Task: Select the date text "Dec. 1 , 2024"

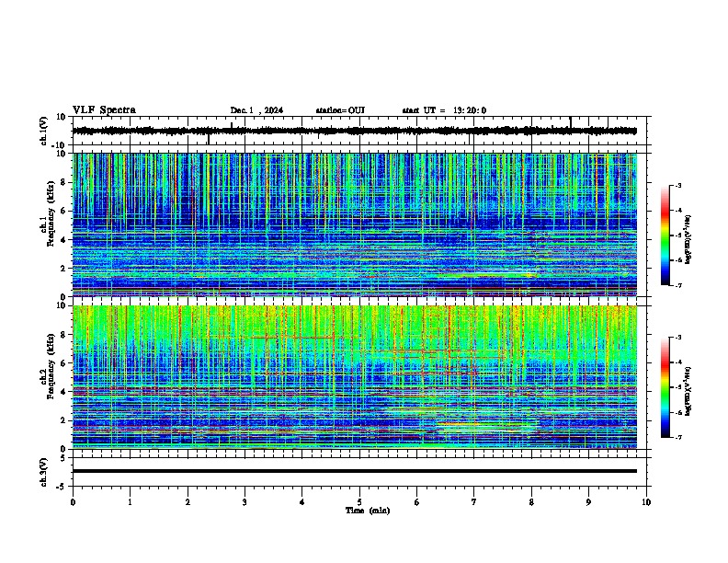Action: (x=256, y=110)
